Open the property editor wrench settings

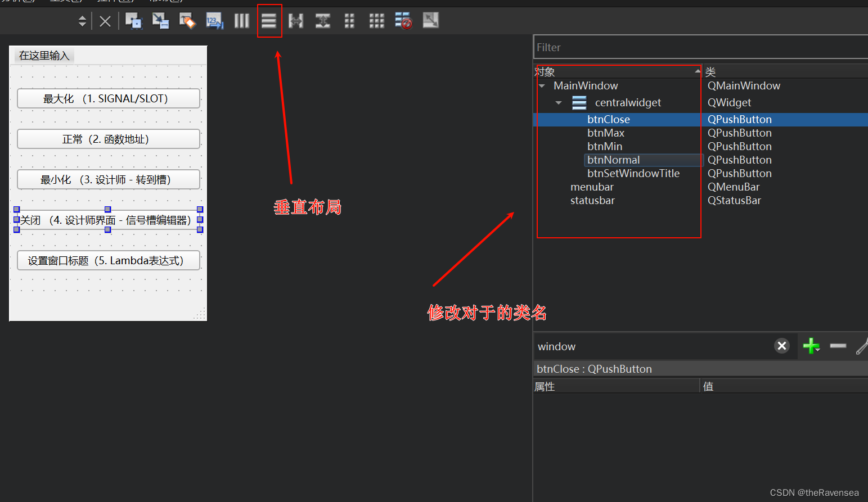pos(862,346)
